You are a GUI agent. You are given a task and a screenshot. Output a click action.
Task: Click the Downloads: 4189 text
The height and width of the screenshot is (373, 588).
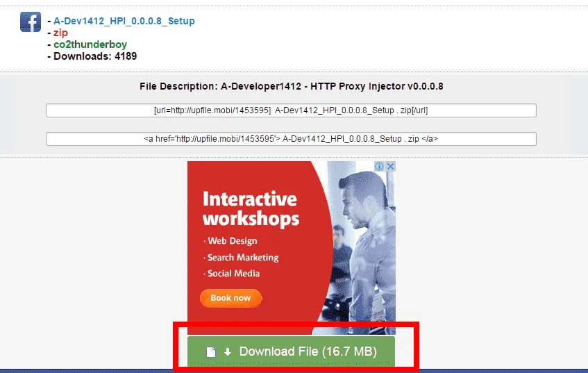pyautogui.click(x=95, y=56)
